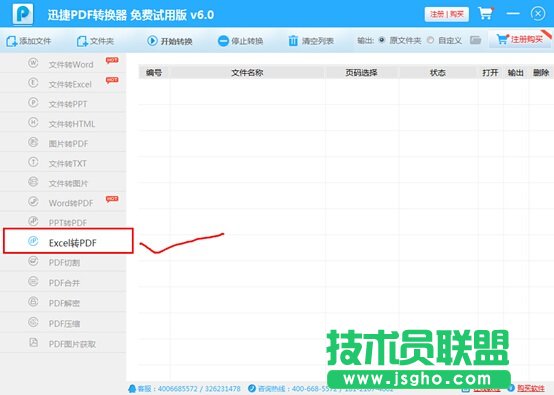Select the 文件转图片 entry
The image size is (554, 395).
63,183
